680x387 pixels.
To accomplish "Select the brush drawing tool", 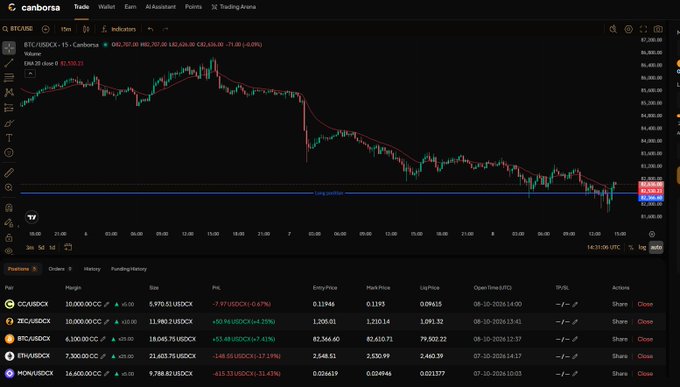I will (x=9, y=123).
